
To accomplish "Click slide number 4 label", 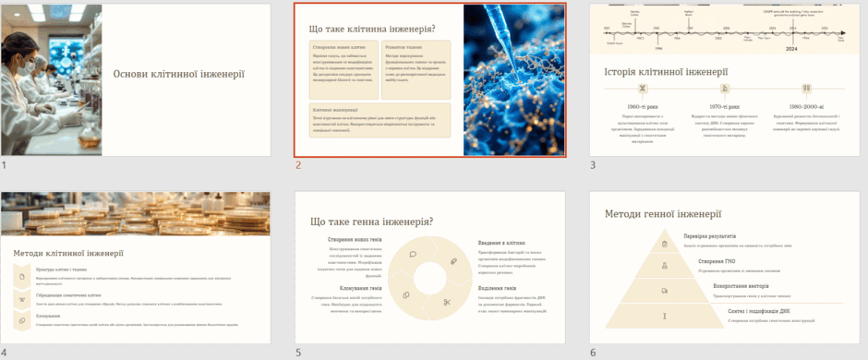I will (x=4, y=353).
